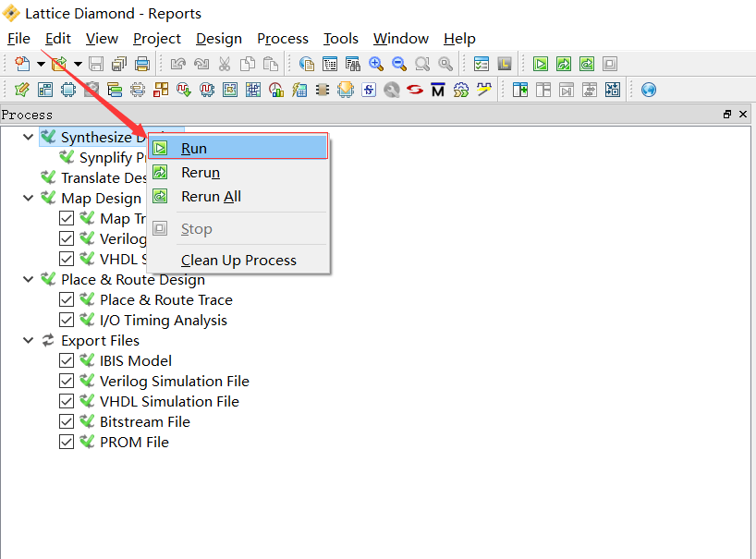Collapse the Place & Route Design node

29,279
